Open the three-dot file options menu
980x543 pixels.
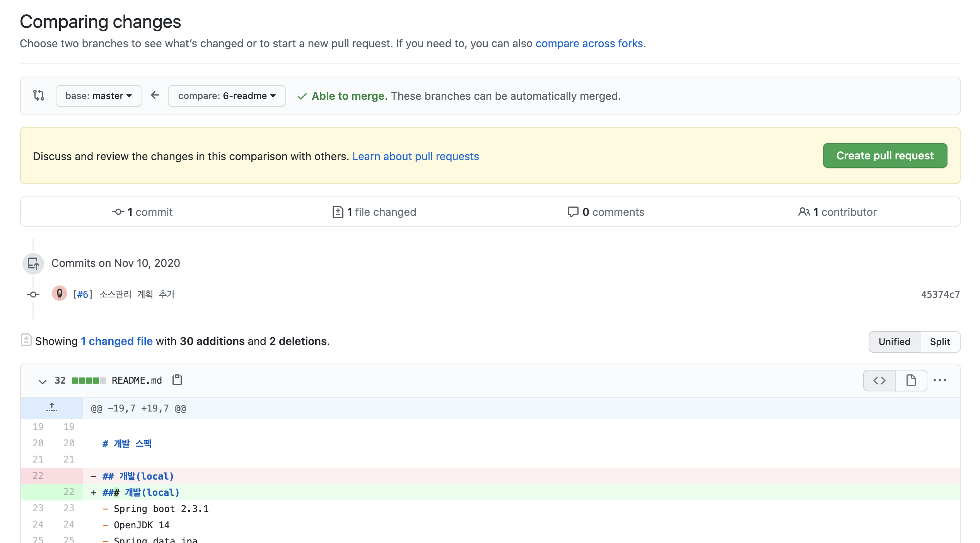tap(939, 381)
